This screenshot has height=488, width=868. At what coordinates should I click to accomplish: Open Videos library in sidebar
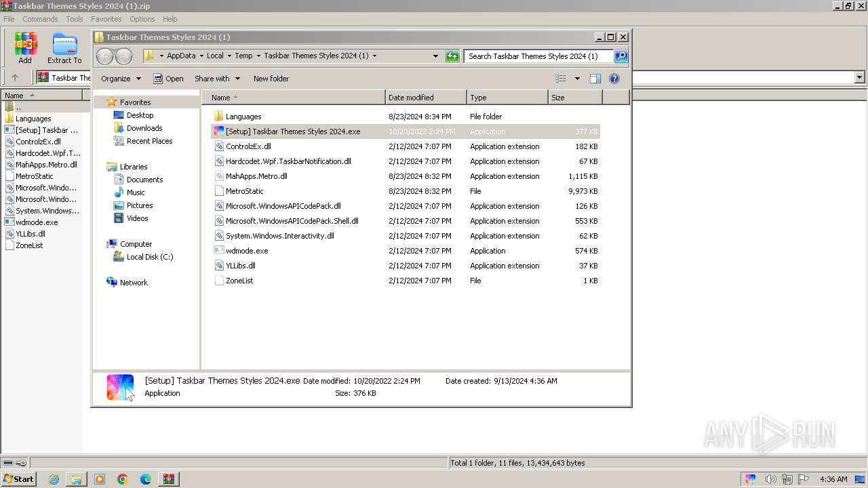[137, 218]
